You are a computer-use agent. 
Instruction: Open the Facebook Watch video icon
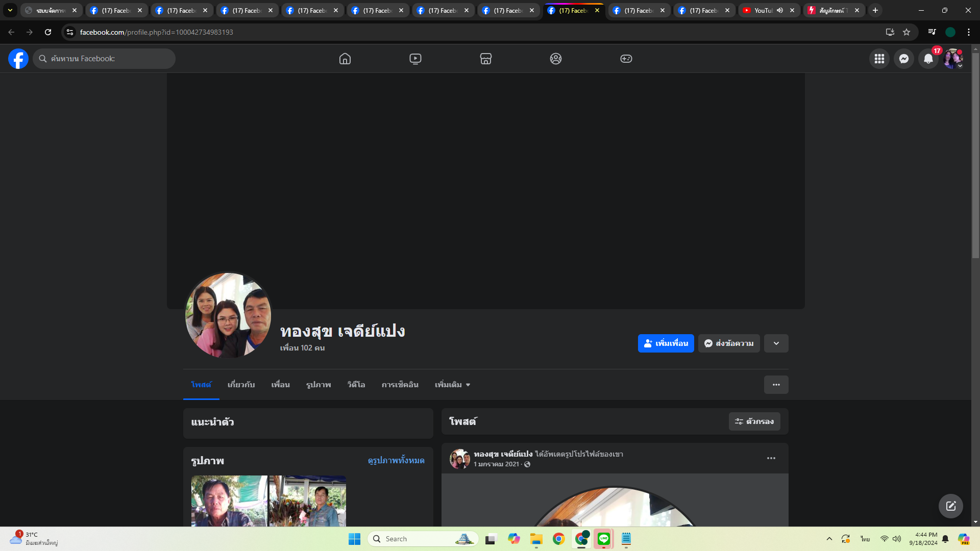point(415,59)
